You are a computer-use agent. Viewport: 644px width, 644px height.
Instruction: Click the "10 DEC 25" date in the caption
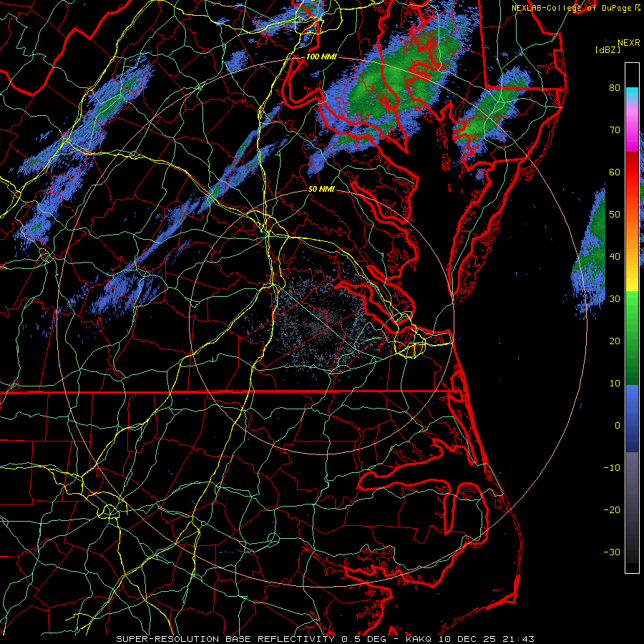(x=467, y=639)
